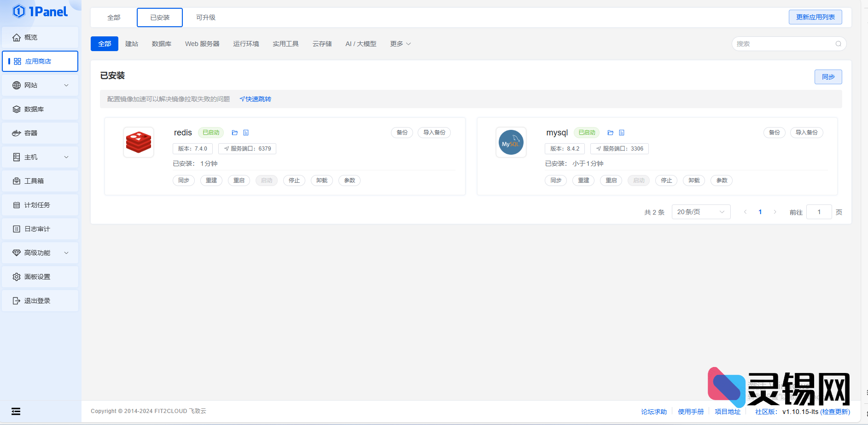Open the 20条/页 page size dropdown

(x=700, y=212)
